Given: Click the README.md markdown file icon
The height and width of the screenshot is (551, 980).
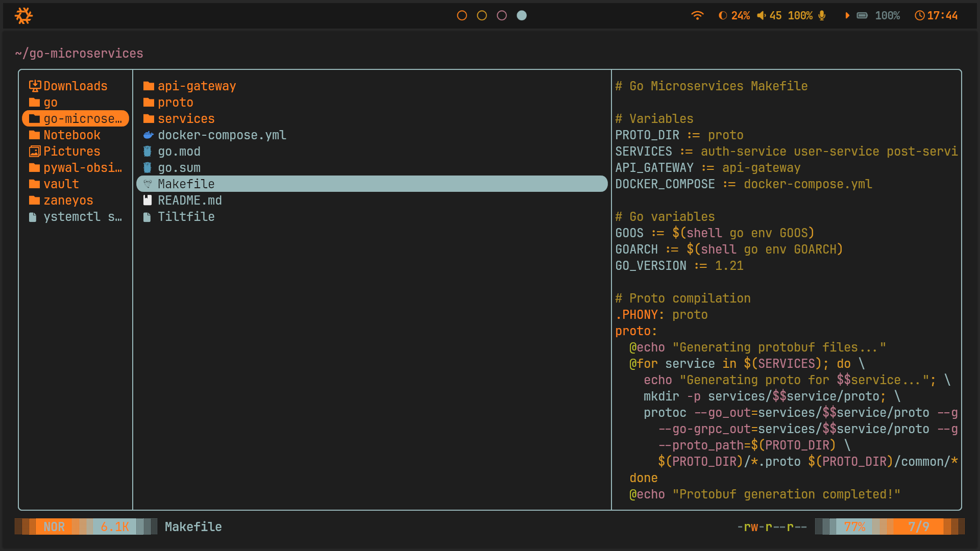Looking at the screenshot, I should tap(148, 201).
